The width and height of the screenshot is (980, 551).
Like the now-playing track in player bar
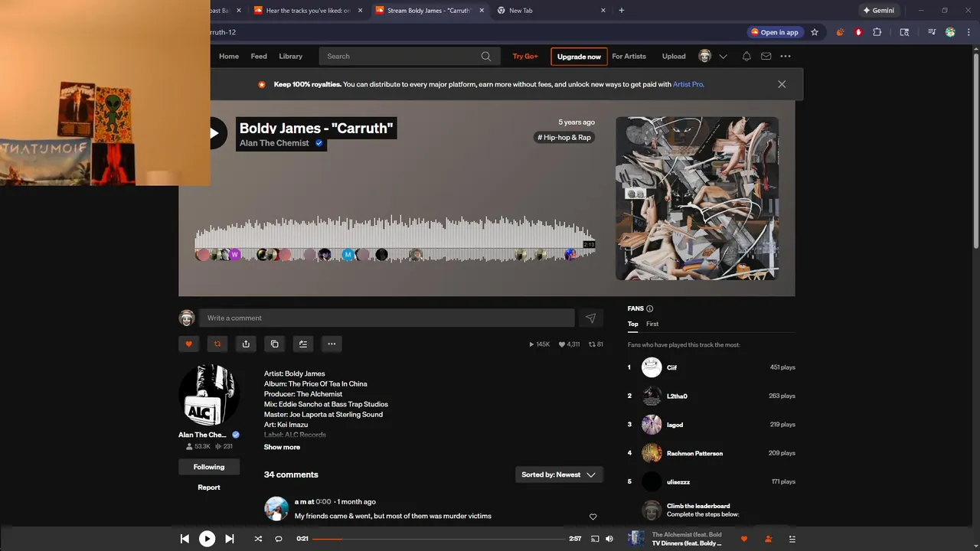point(743,539)
